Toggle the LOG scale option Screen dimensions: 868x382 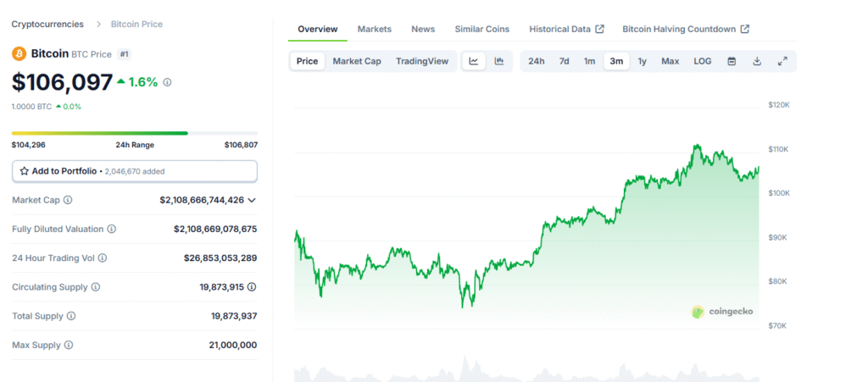click(703, 61)
